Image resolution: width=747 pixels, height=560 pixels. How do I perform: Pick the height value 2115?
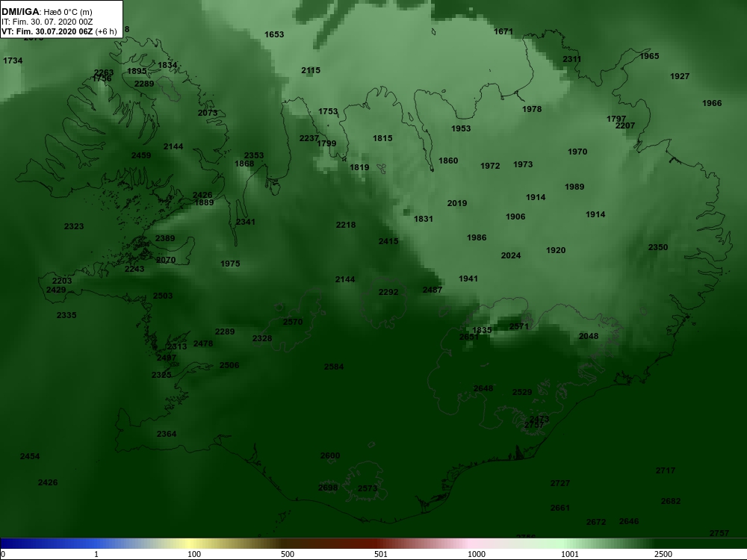point(311,70)
